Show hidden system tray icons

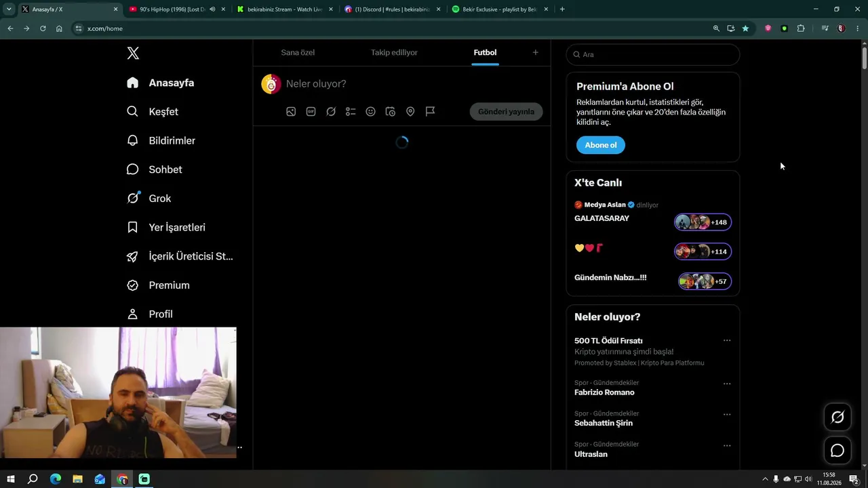tap(765, 479)
